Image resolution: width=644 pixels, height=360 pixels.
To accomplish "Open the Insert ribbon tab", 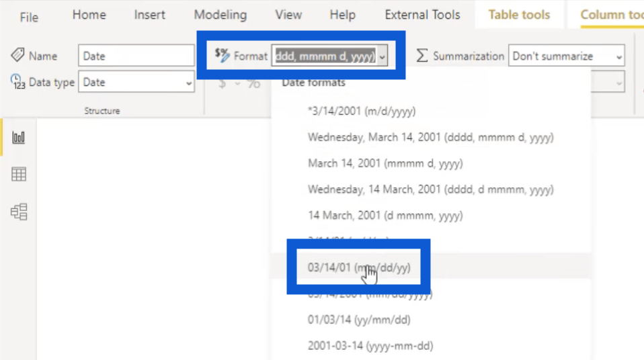I will click(149, 15).
